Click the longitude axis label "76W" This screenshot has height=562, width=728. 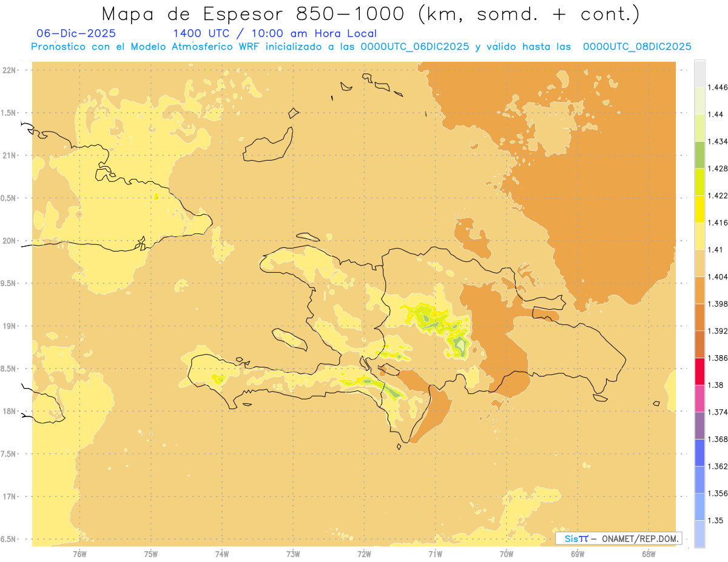[x=79, y=554]
